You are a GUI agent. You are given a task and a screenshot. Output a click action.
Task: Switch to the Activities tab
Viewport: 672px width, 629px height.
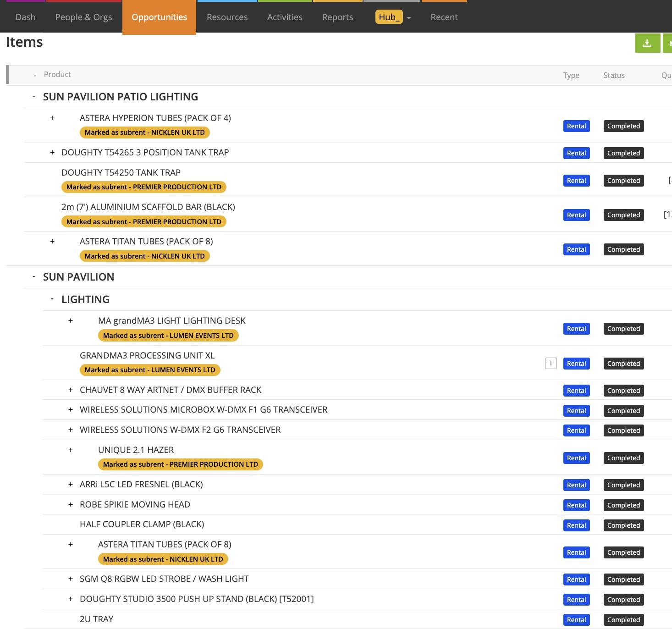285,17
